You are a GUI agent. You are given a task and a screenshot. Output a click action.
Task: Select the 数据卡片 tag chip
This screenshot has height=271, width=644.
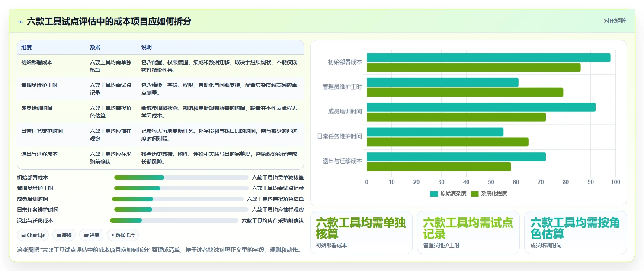pyautogui.click(x=123, y=235)
